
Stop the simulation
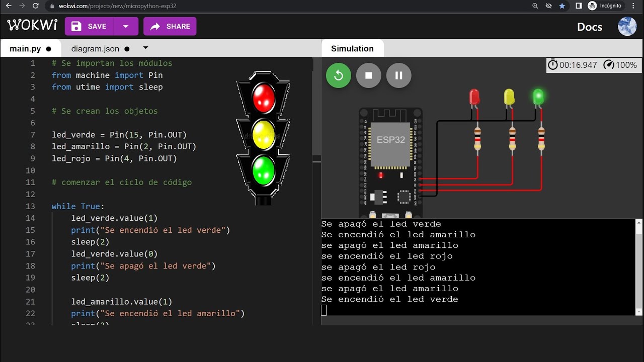click(369, 75)
